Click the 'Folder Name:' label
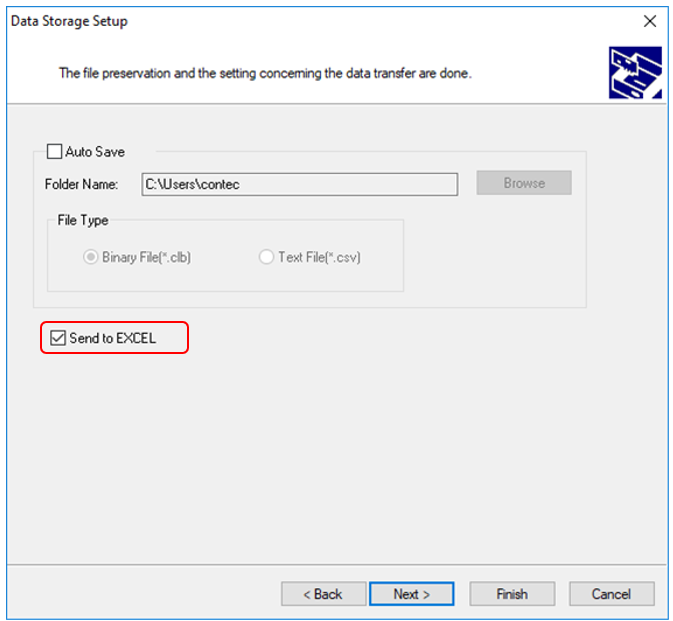This screenshot has width=673, height=621. click(x=81, y=184)
